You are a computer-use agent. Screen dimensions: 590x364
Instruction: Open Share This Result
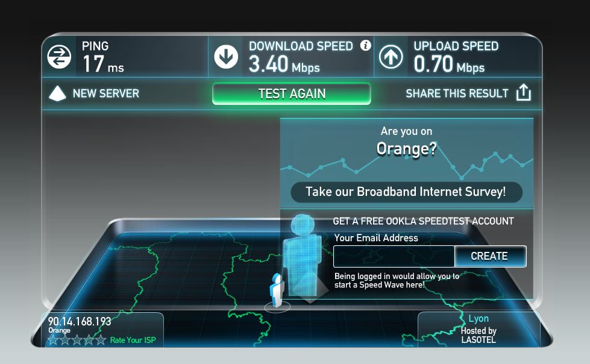457,93
